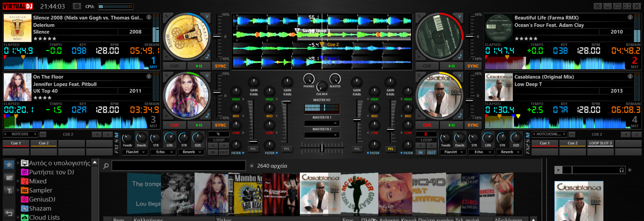The image size is (644, 221).
Task: Play or pause deck 3
Action: pos(199,125)
